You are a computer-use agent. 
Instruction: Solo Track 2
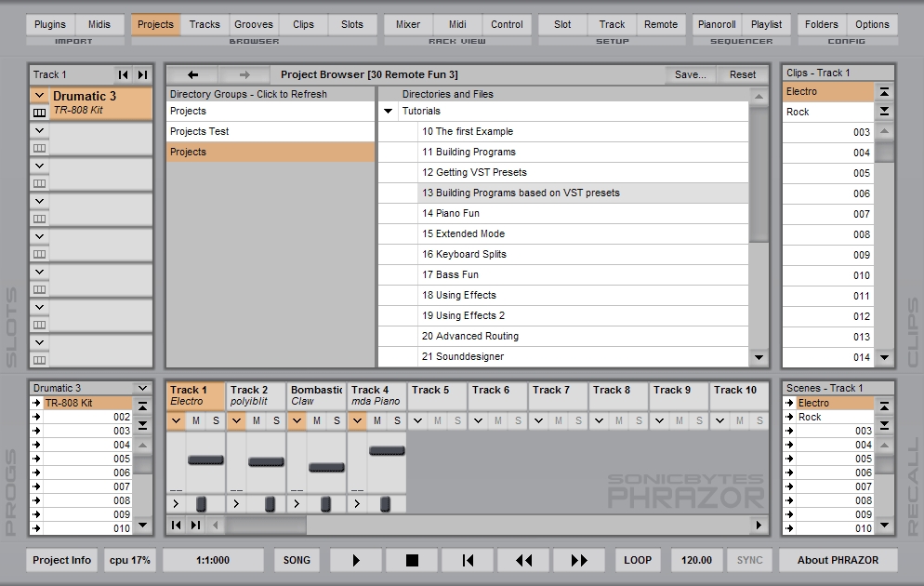(276, 421)
